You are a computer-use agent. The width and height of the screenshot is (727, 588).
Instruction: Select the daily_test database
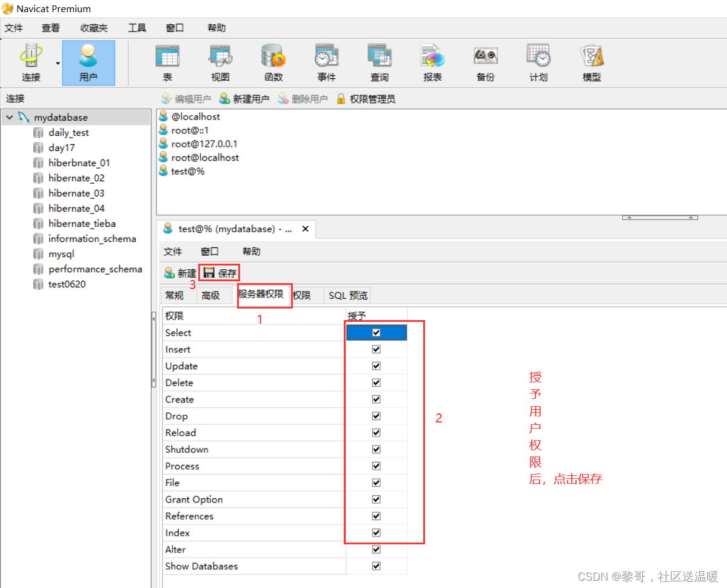point(68,133)
